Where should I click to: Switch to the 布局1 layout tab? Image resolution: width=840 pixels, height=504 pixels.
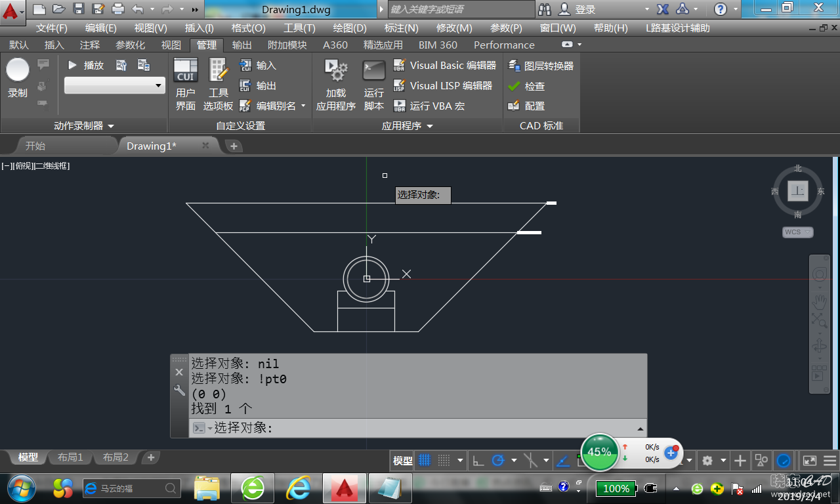[70, 457]
